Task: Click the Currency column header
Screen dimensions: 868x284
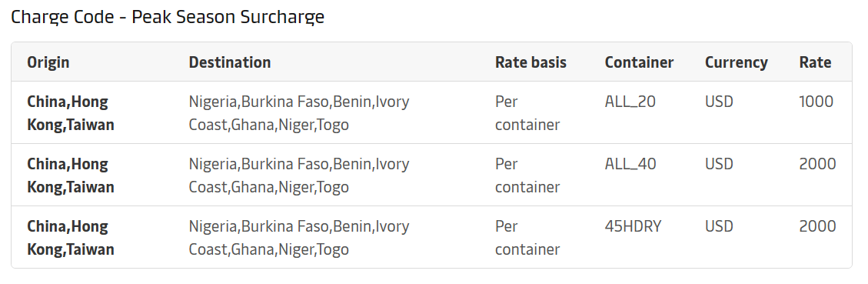Action: pos(737,62)
